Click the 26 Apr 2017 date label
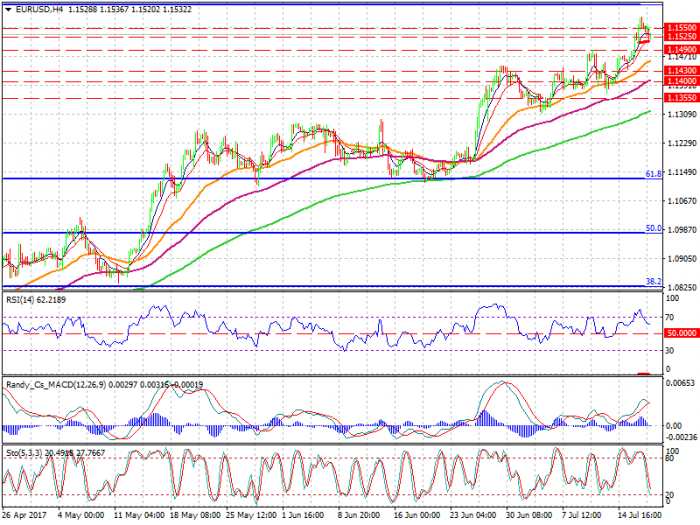Image resolution: width=700 pixels, height=525 pixels. coord(24,516)
